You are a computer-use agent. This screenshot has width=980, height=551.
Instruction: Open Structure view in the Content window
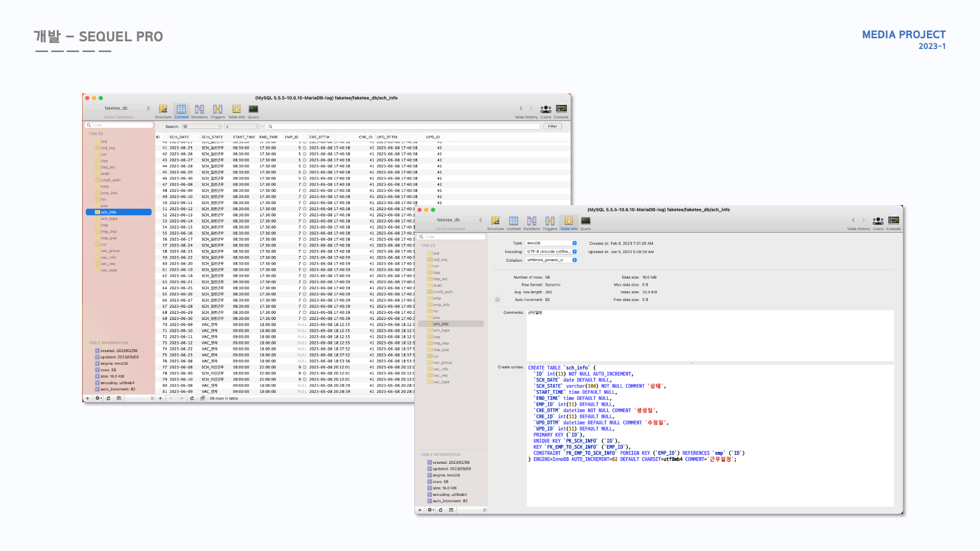pyautogui.click(x=163, y=109)
